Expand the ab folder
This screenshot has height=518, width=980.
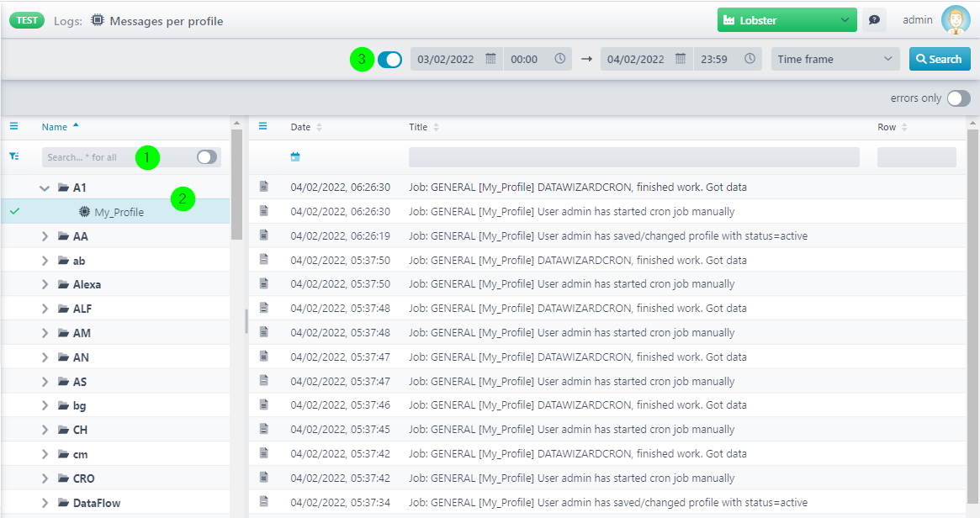coord(45,261)
